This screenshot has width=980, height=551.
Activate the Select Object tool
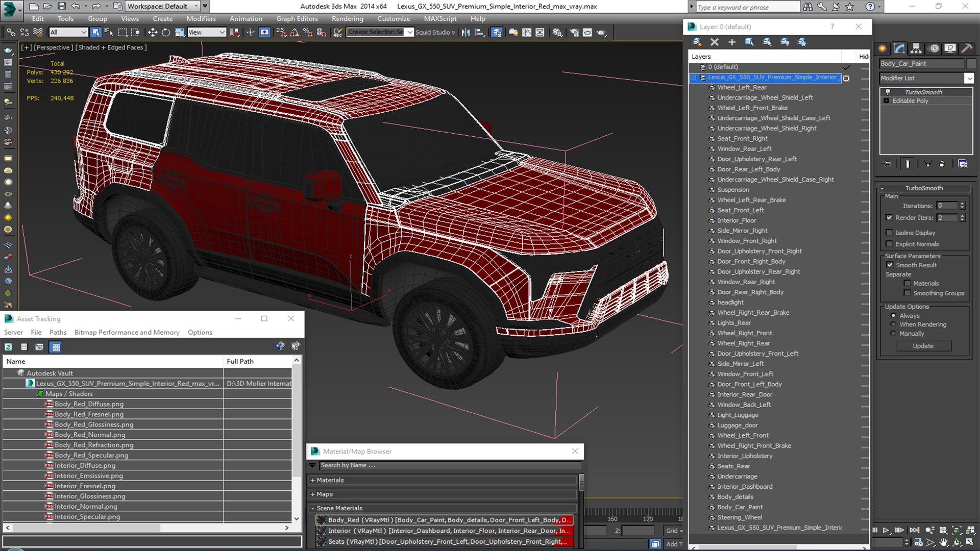95,32
